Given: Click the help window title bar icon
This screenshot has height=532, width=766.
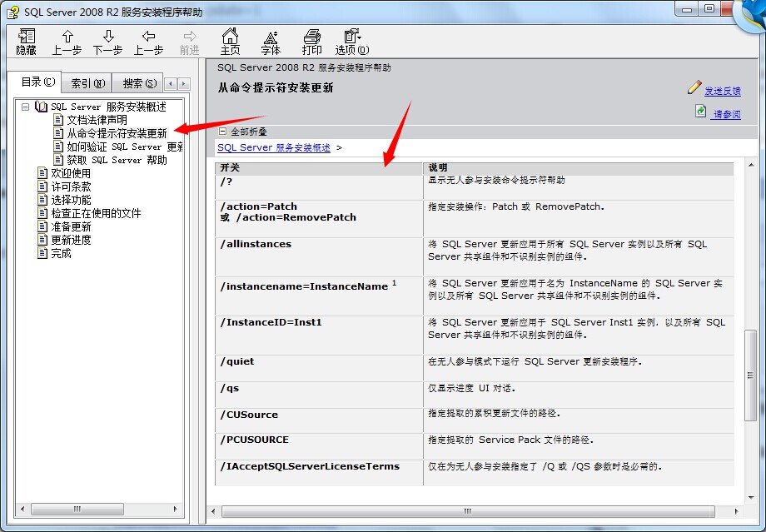Looking at the screenshot, I should pos(13,12).
